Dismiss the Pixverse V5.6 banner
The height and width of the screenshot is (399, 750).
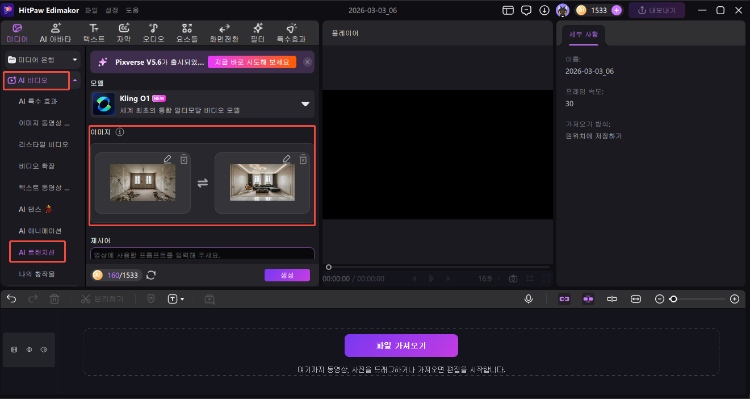(307, 62)
